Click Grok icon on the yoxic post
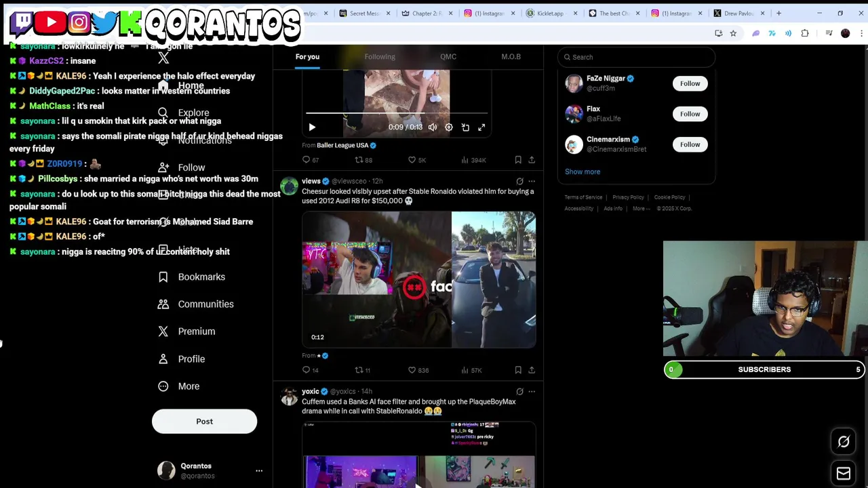This screenshot has width=868, height=488. [x=519, y=391]
